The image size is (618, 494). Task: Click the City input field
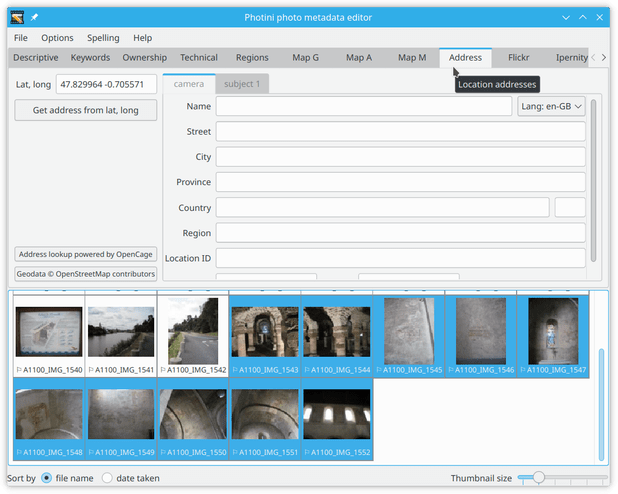click(400, 157)
